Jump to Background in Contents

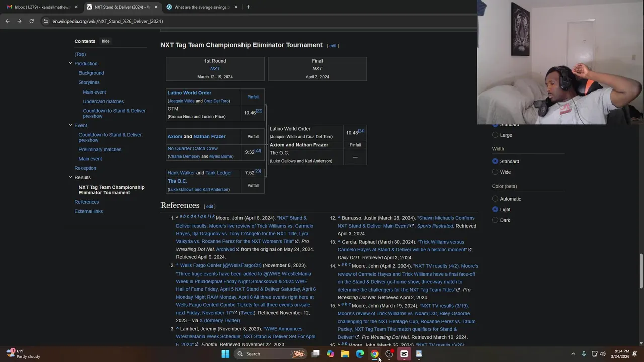[x=91, y=73]
